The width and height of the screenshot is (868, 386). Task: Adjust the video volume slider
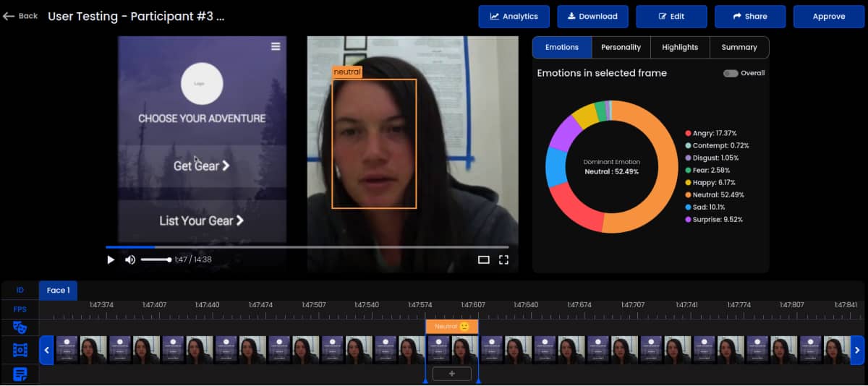[156, 260]
